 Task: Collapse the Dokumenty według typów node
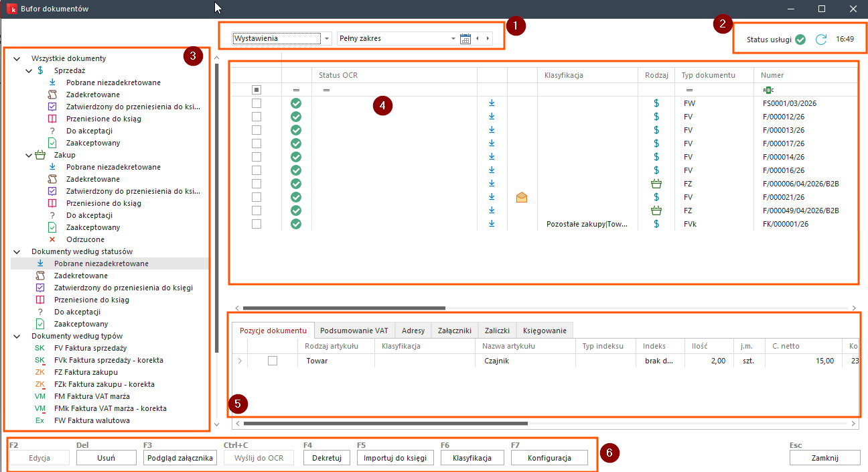pyautogui.click(x=17, y=336)
